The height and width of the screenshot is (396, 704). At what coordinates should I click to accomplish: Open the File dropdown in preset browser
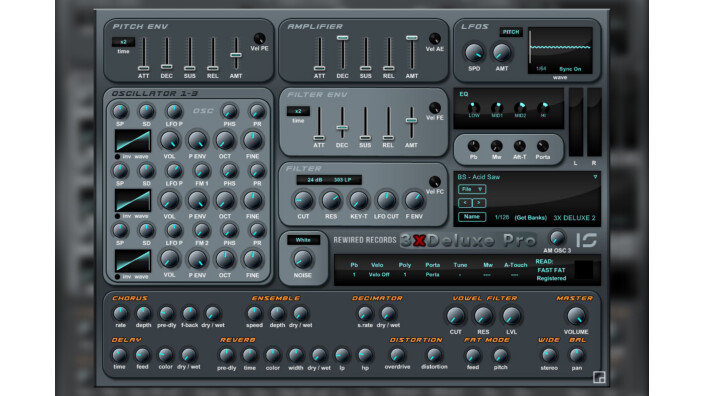click(472, 189)
